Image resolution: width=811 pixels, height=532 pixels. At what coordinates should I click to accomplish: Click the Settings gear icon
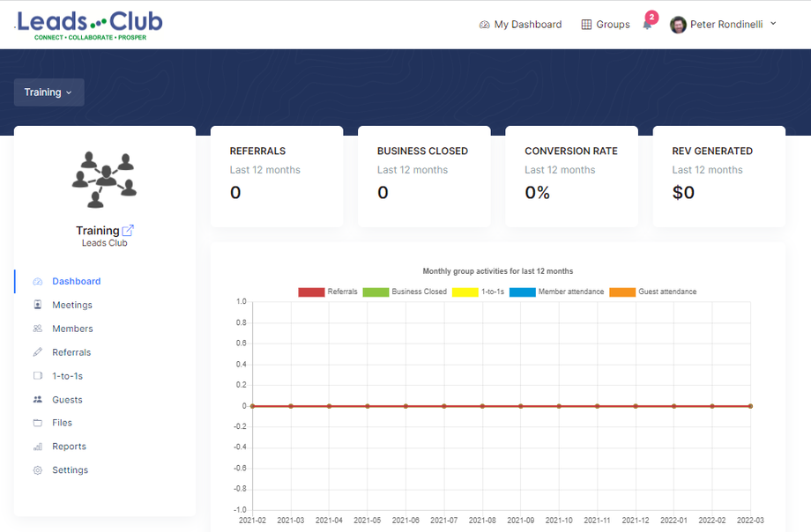38,470
